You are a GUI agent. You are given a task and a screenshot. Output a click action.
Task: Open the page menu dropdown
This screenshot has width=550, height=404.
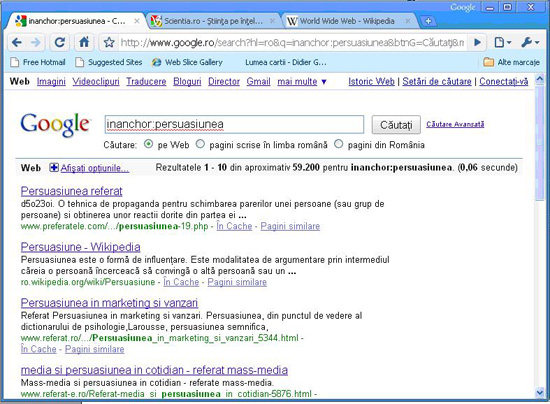503,42
